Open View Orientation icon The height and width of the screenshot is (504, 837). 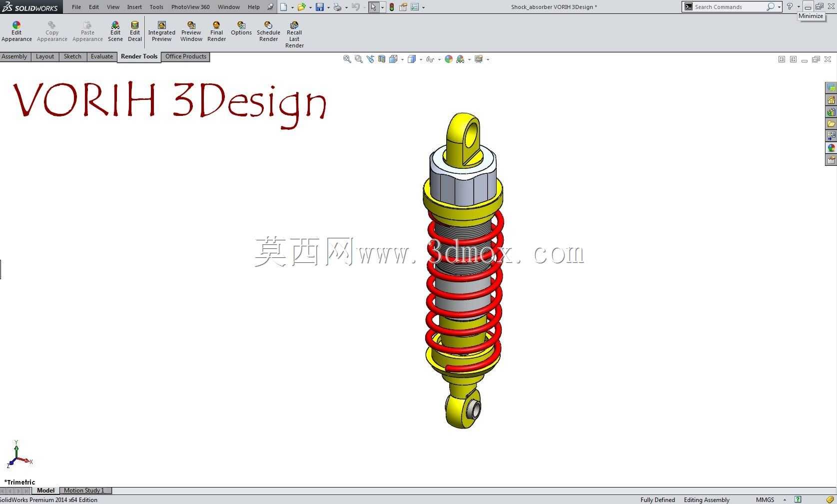click(x=393, y=59)
